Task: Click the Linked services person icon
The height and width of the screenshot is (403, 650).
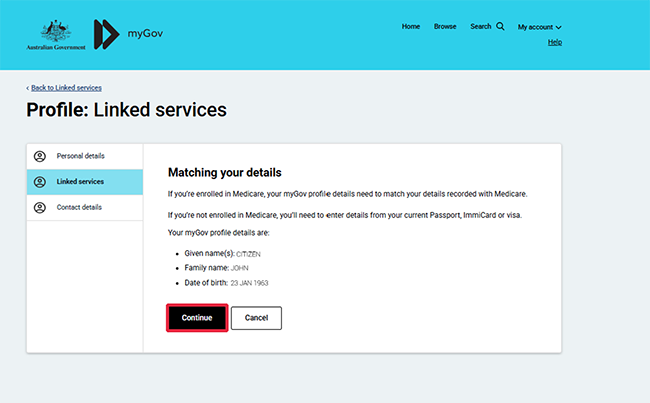Action: coord(40,182)
